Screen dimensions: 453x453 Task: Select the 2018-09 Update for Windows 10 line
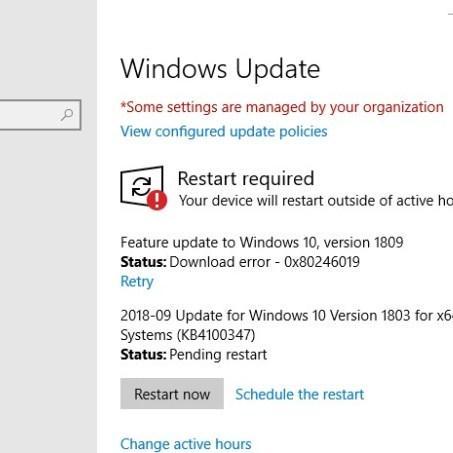point(286,315)
